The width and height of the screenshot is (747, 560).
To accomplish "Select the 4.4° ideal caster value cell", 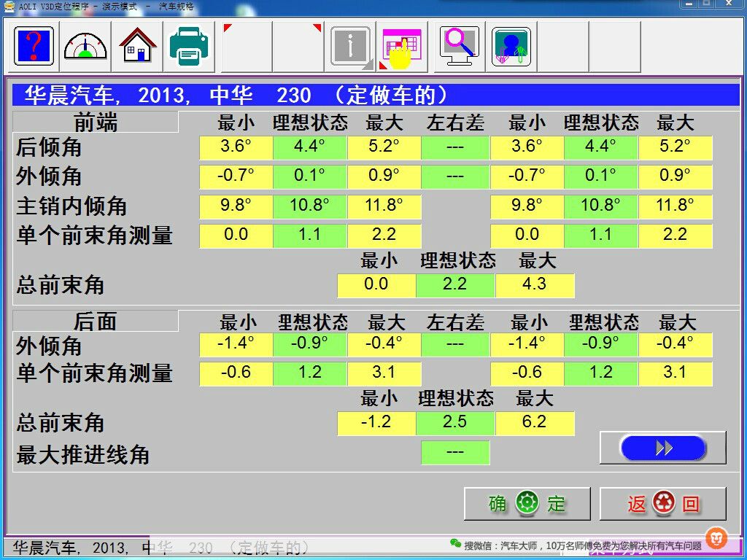I will click(x=310, y=147).
